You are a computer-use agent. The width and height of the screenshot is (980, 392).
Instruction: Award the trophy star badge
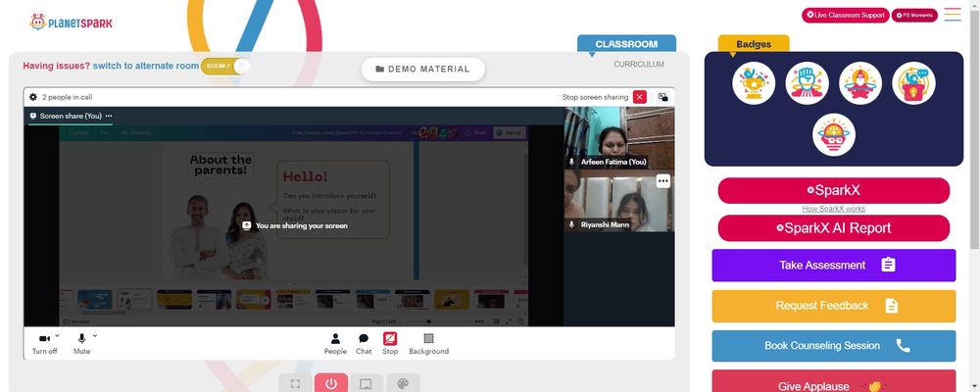click(754, 83)
